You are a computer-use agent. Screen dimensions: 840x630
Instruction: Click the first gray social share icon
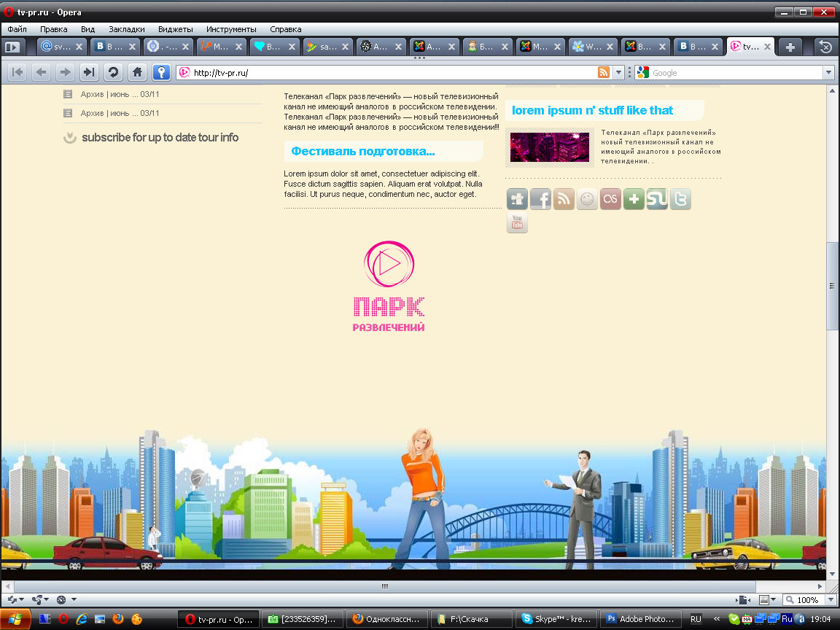pos(517,199)
